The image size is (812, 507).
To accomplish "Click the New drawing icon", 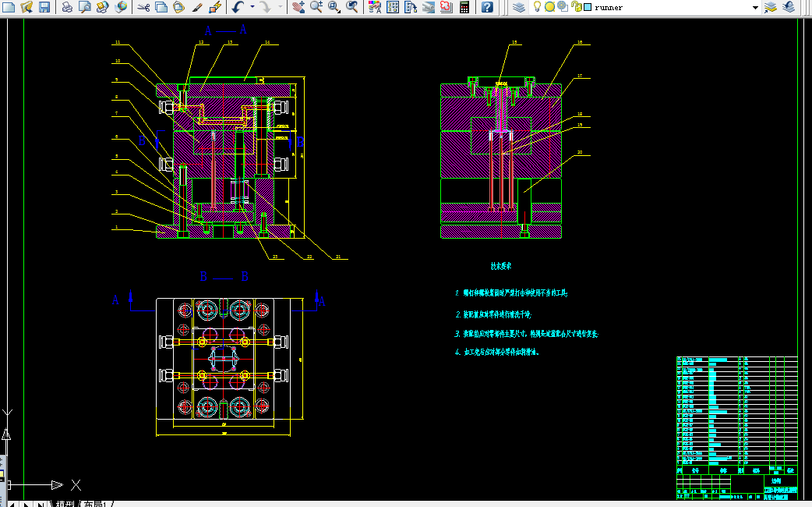I will (9, 7).
